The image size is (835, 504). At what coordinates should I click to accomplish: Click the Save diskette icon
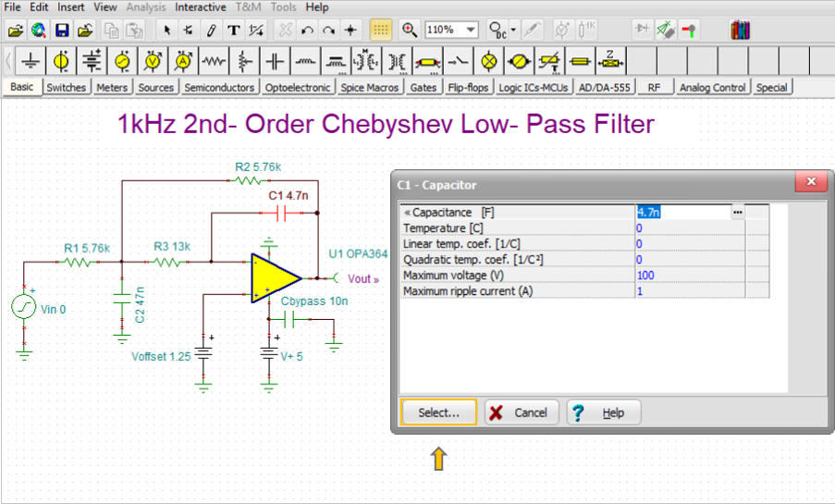pyautogui.click(x=62, y=30)
